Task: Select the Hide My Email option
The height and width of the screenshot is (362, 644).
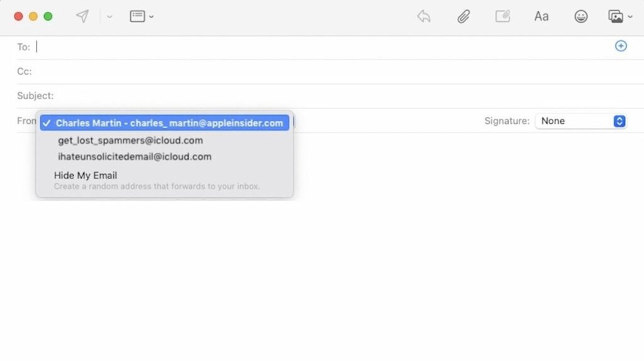Action: click(86, 175)
